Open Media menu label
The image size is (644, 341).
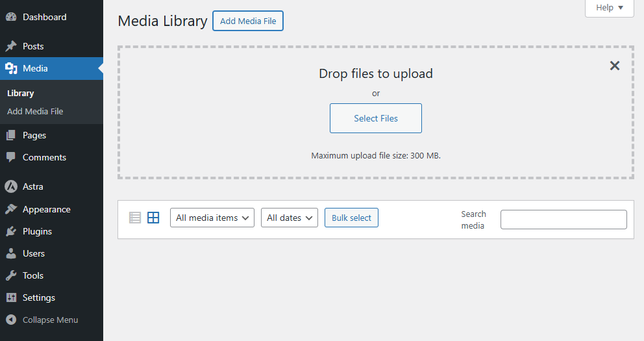click(x=35, y=68)
